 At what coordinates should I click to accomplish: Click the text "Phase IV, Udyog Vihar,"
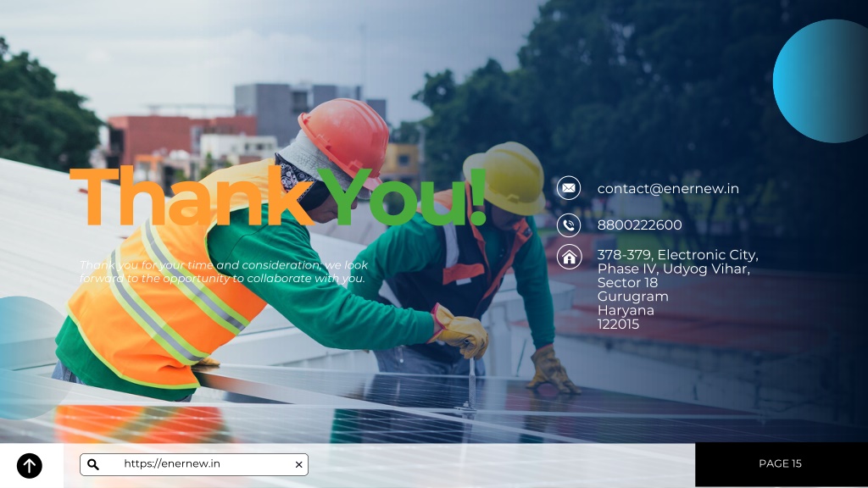[674, 269]
